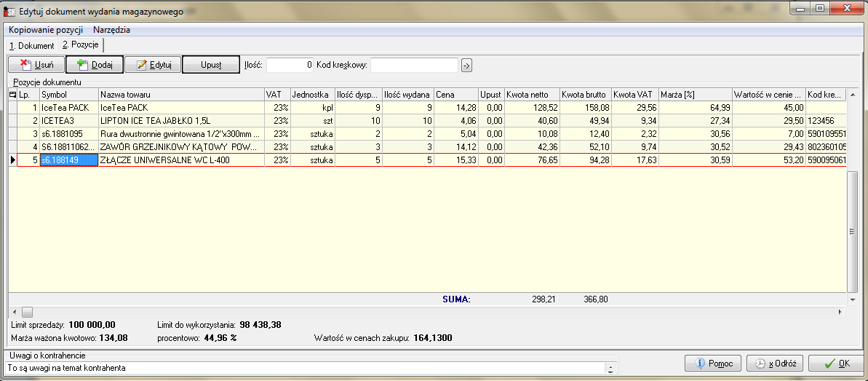The image size is (868, 381).
Task: Select the s6.1881095 symbol cell
Action: click(x=69, y=133)
